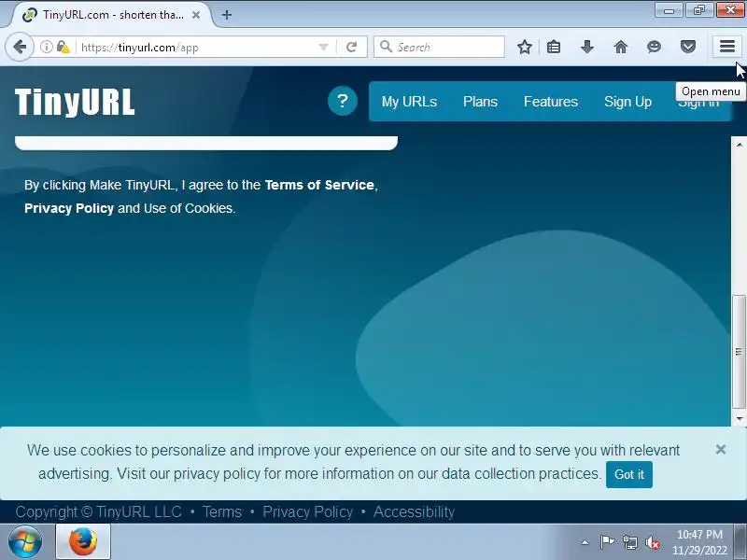Screen dimensions: 747x560
Task: Click the magnifier icon in Search box
Action: pos(386,47)
